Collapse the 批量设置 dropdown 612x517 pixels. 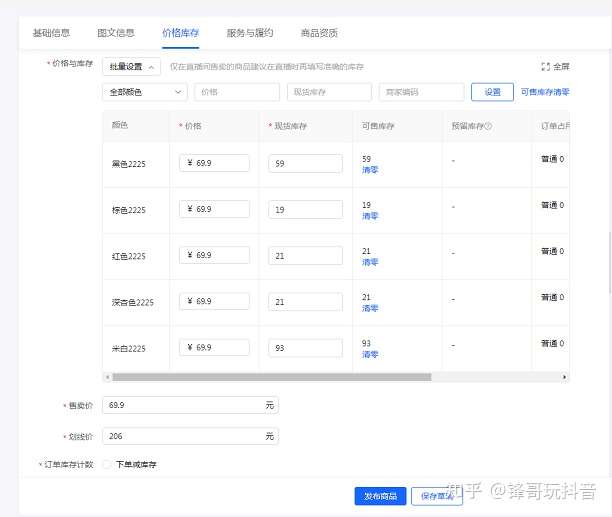point(132,67)
